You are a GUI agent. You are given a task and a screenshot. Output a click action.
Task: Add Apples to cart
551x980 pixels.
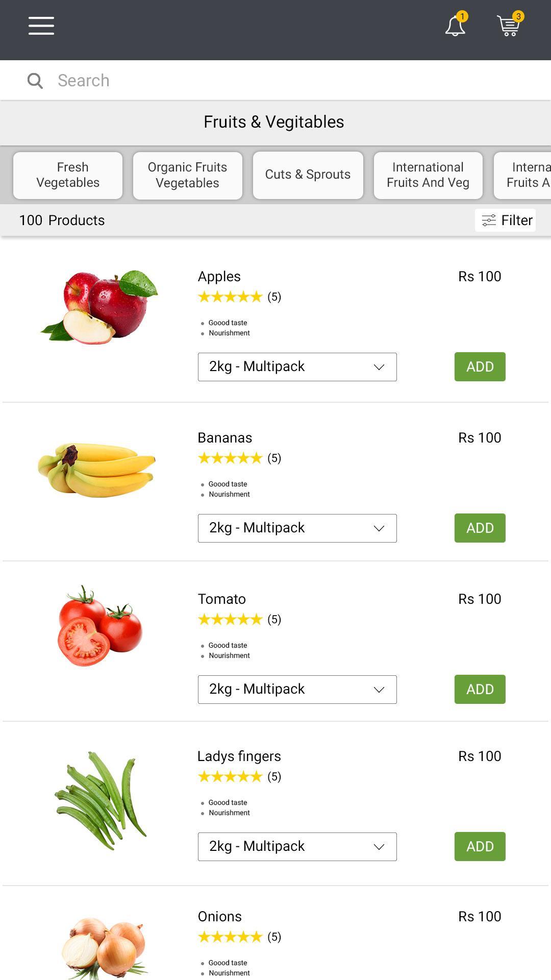[480, 366]
